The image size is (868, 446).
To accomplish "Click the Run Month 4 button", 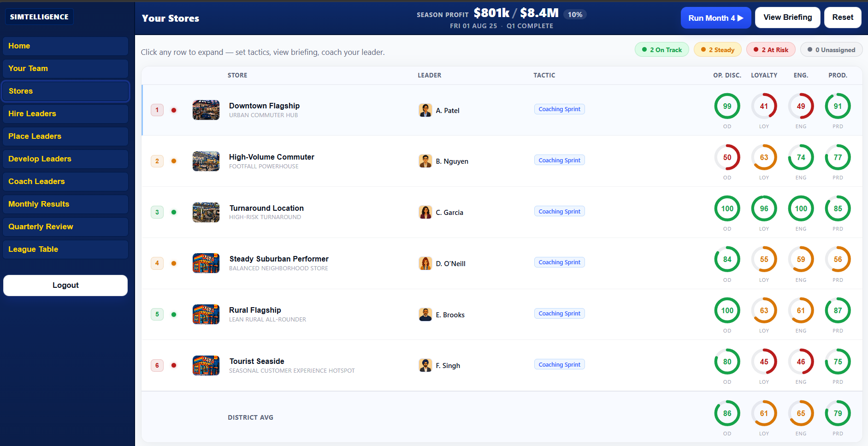I will (x=716, y=18).
